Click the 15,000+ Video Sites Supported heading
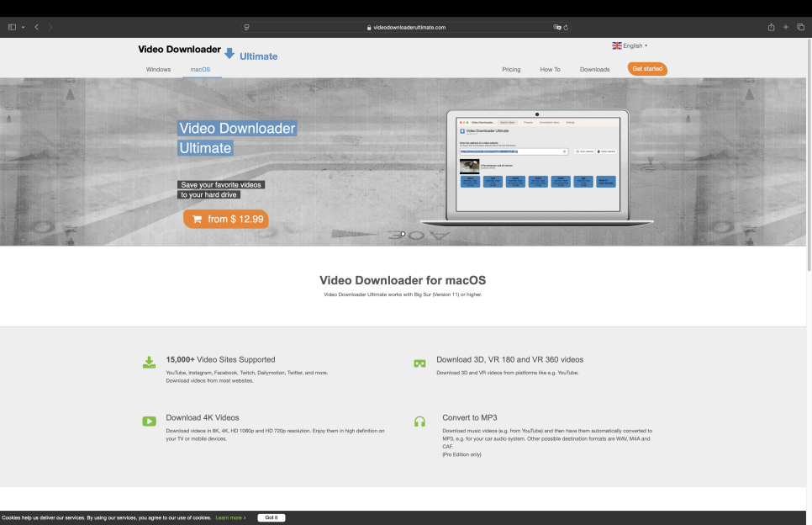The width and height of the screenshot is (812, 525). tap(220, 359)
